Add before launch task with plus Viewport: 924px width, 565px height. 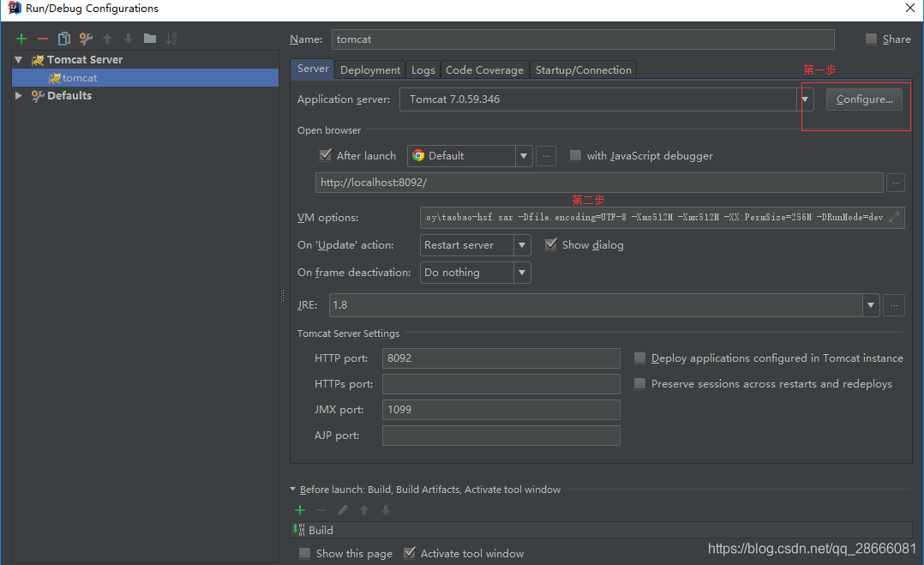[x=300, y=510]
